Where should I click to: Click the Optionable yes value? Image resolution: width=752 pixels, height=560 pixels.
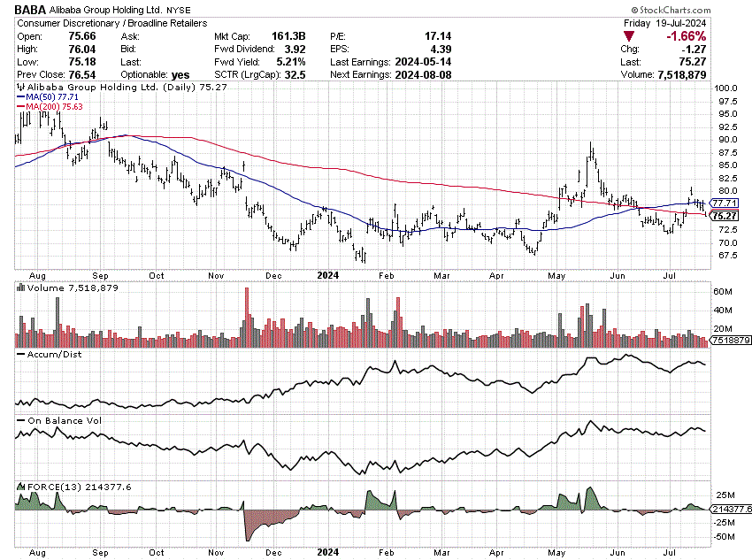[x=180, y=75]
